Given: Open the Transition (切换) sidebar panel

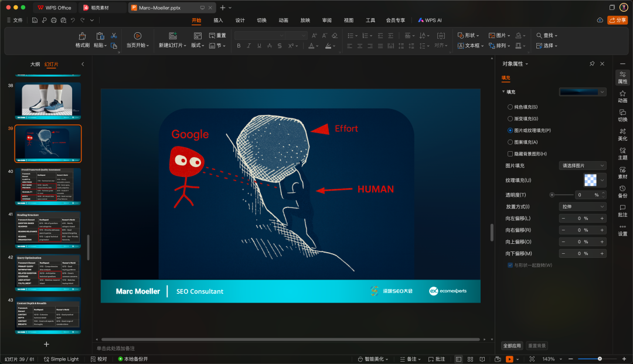Looking at the screenshot, I should 622,116.
